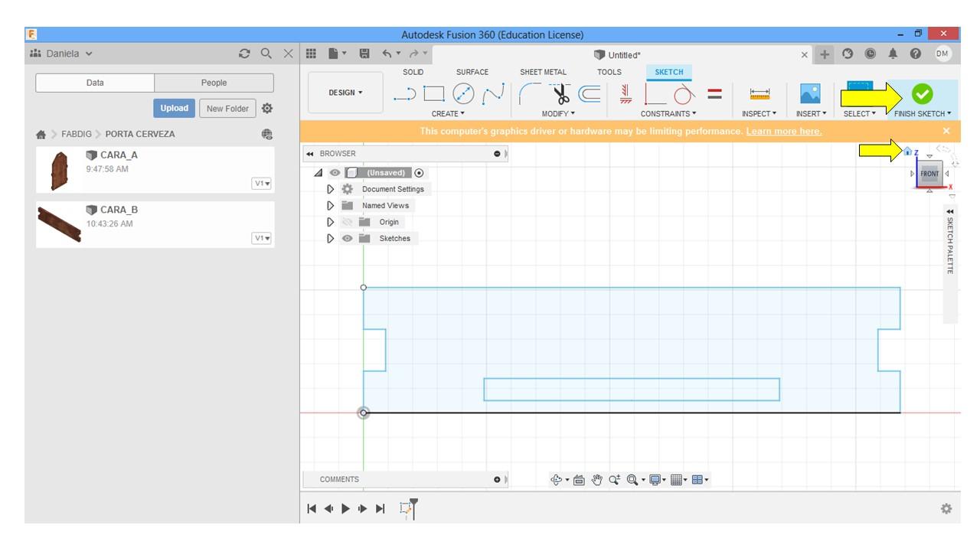980x551 pixels.
Task: Select the Spline sketch tool
Action: (x=493, y=93)
